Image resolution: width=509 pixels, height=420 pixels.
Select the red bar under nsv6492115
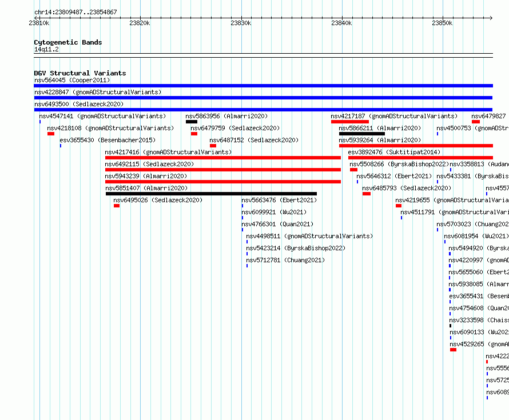coord(223,170)
